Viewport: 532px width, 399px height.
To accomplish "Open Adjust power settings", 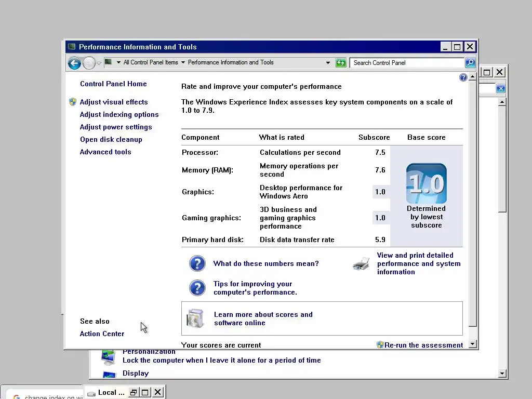I will tap(116, 127).
